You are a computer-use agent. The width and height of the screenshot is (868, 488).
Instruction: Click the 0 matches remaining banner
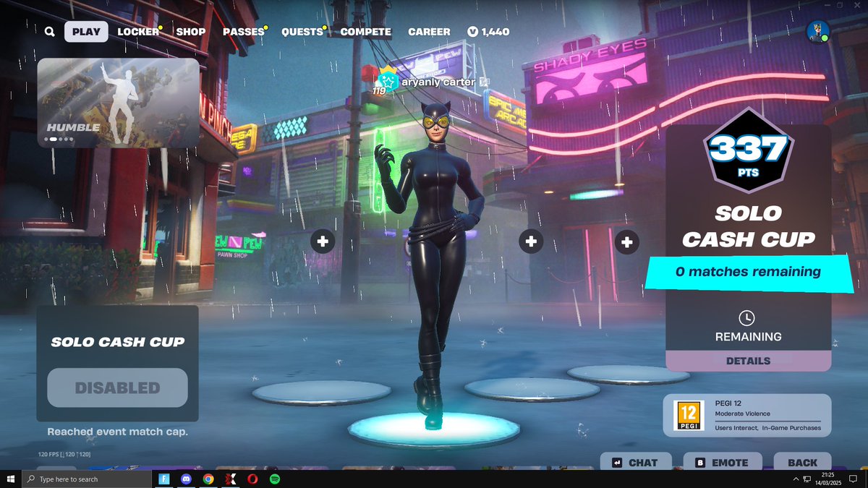click(x=749, y=273)
